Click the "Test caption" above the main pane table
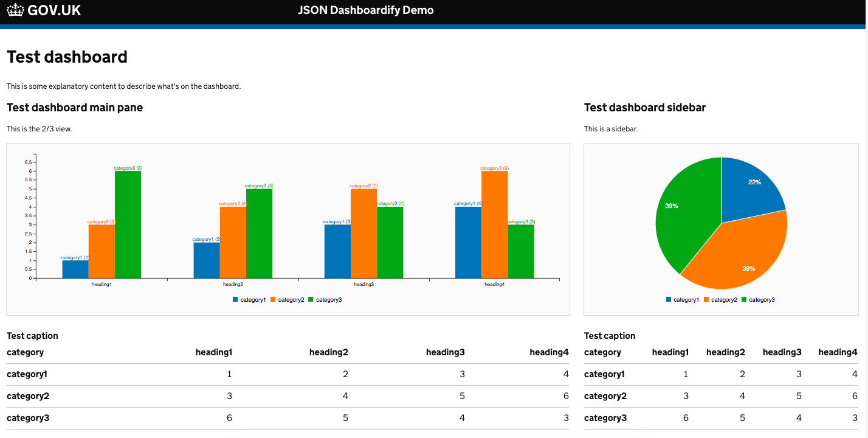The height and width of the screenshot is (438, 868). pyautogui.click(x=32, y=336)
